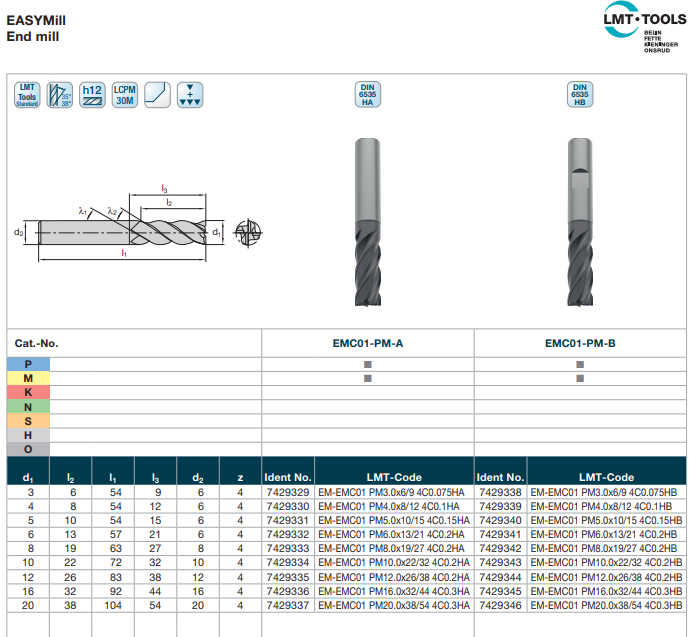The image size is (697, 637).
Task: Click the HB shank end mill photo
Action: point(580,222)
